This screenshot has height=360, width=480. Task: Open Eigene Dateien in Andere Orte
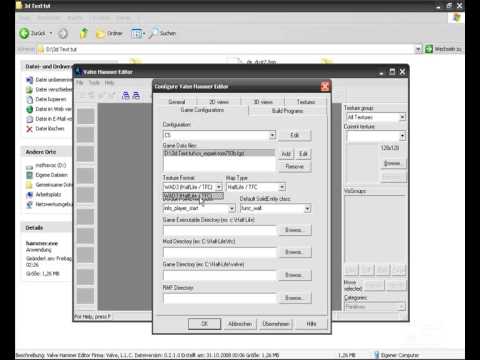click(x=47, y=175)
